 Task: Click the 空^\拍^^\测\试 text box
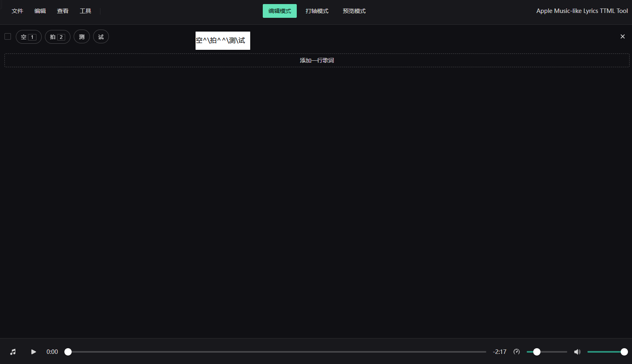(x=223, y=40)
